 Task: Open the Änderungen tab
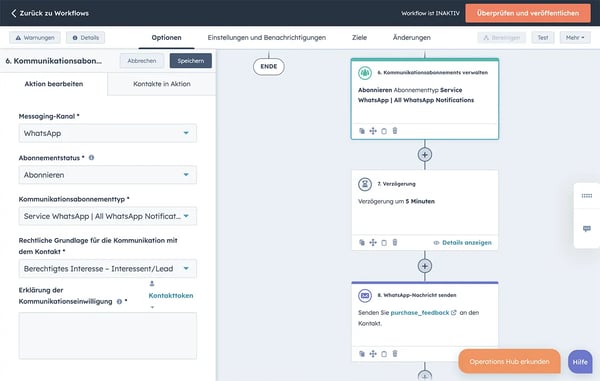pos(411,37)
